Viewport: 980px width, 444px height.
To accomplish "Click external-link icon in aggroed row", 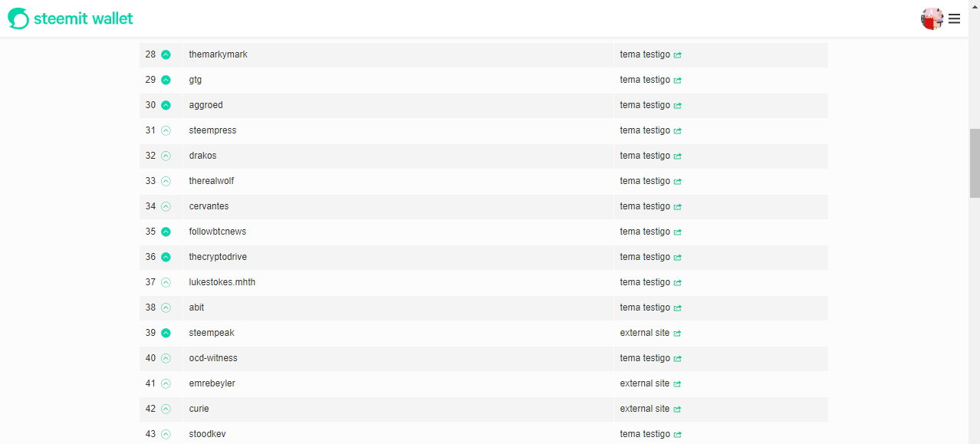I will (x=678, y=106).
